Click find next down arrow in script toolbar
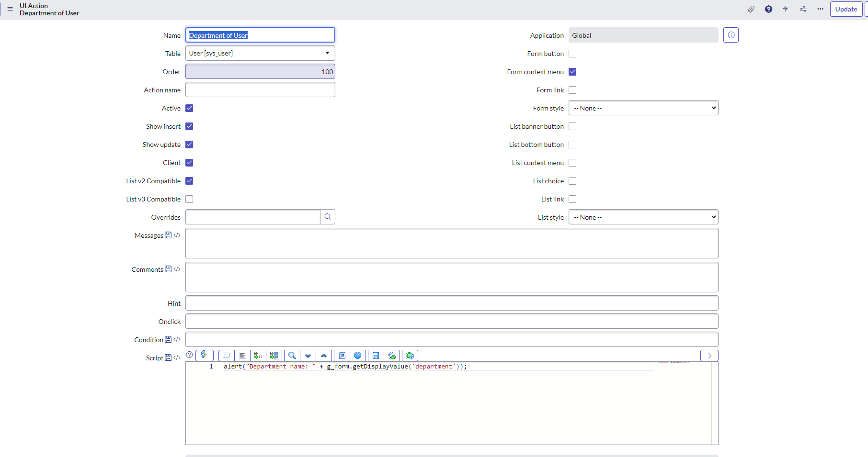 click(x=308, y=356)
